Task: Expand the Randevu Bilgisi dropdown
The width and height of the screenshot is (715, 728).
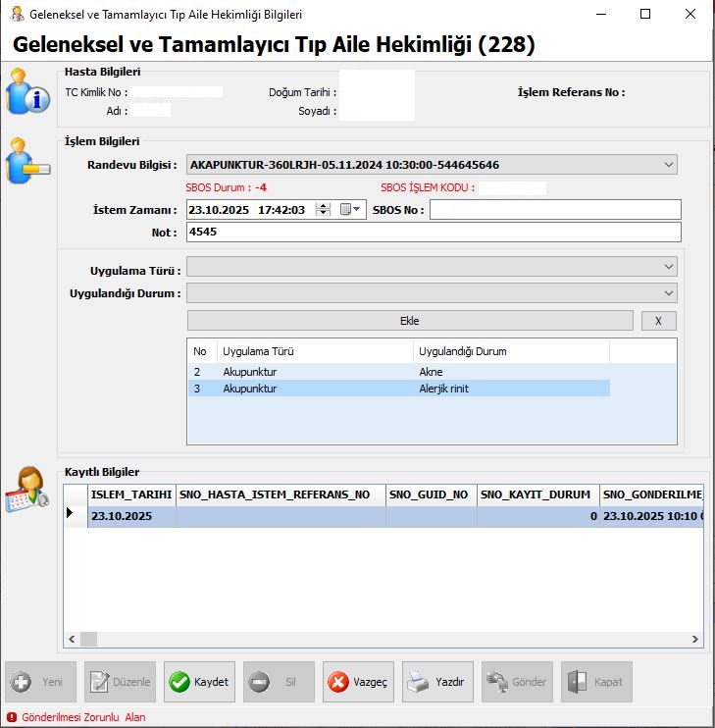Action: (668, 165)
